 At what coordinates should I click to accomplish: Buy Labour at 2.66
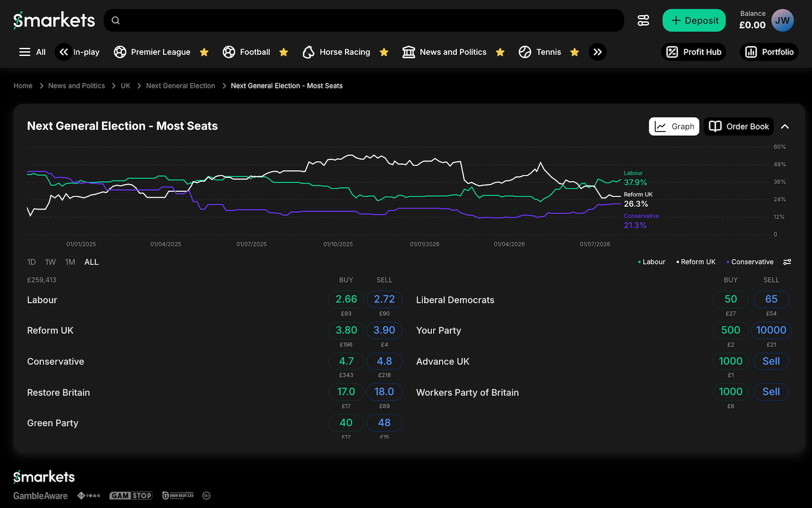pyautogui.click(x=346, y=299)
